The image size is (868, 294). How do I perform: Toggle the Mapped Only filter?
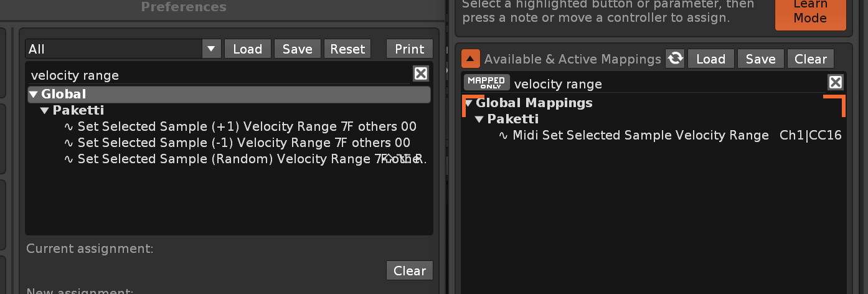[x=486, y=82]
